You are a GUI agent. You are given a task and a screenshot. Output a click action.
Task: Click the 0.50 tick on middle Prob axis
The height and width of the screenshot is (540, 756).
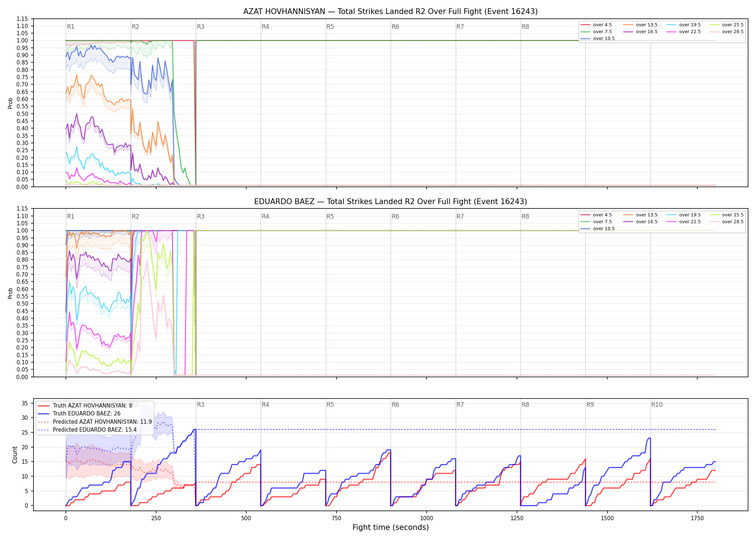(x=22, y=303)
